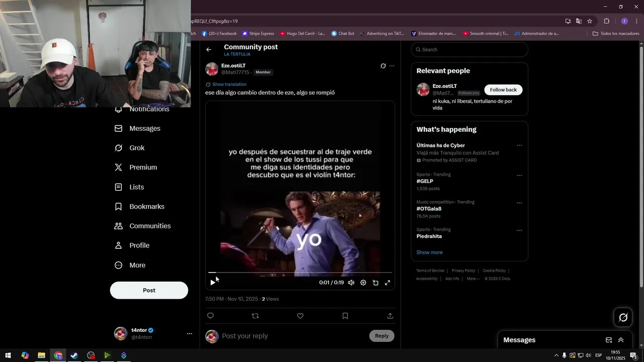Viewport: 644px width, 362px height.
Task: Open video settings gear
Action: click(x=363, y=283)
